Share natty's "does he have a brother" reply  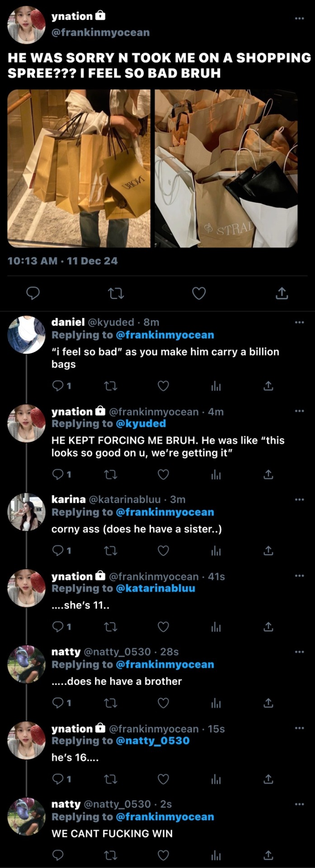[x=268, y=703]
